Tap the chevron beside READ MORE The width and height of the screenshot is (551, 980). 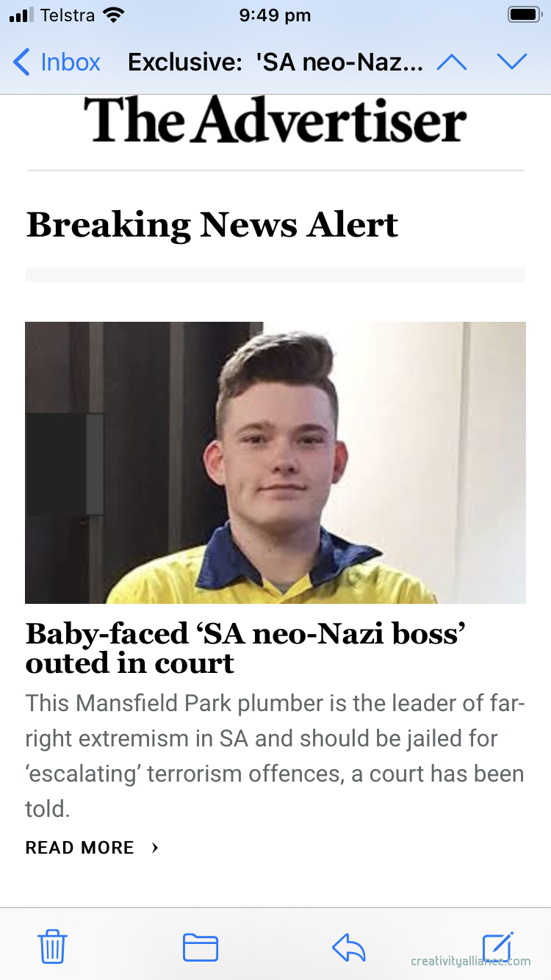pos(155,848)
